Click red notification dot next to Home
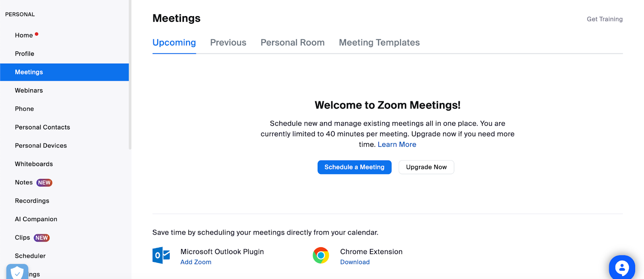644x279 pixels. point(37,34)
